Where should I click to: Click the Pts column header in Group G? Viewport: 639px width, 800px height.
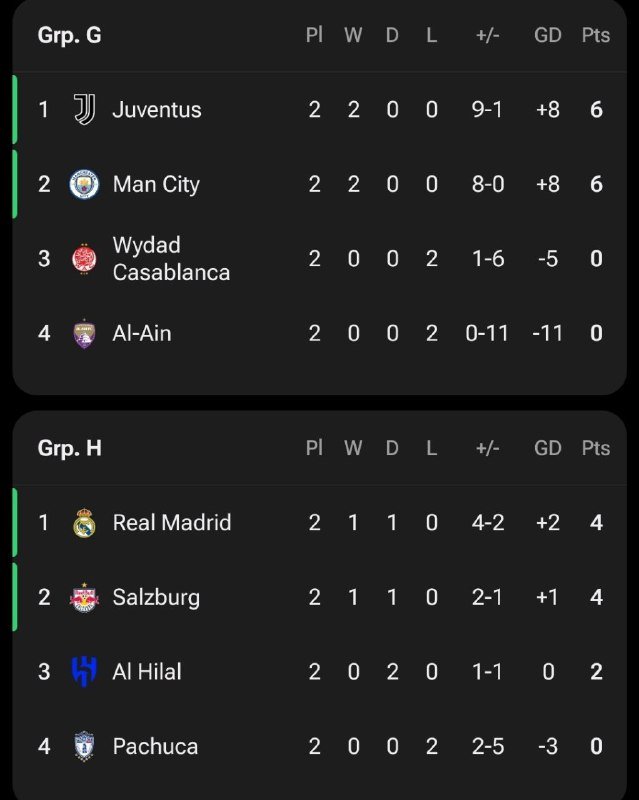(596, 35)
